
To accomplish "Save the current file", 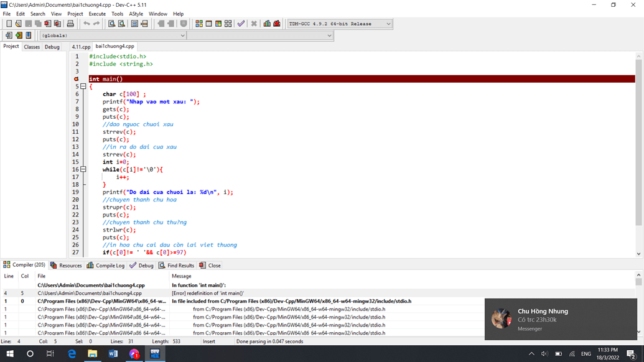I will coord(29,23).
